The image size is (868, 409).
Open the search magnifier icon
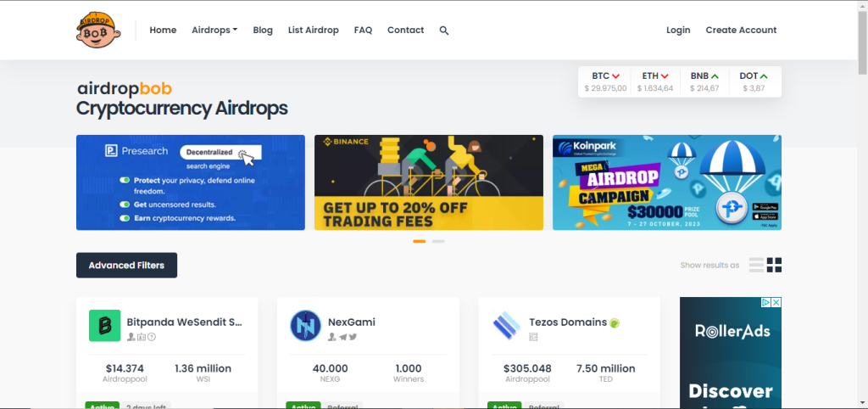tap(444, 31)
